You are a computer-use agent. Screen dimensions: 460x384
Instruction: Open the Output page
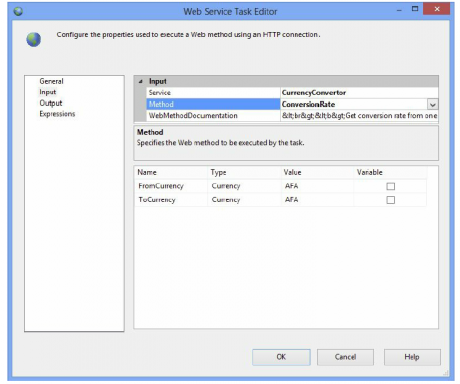(51, 103)
